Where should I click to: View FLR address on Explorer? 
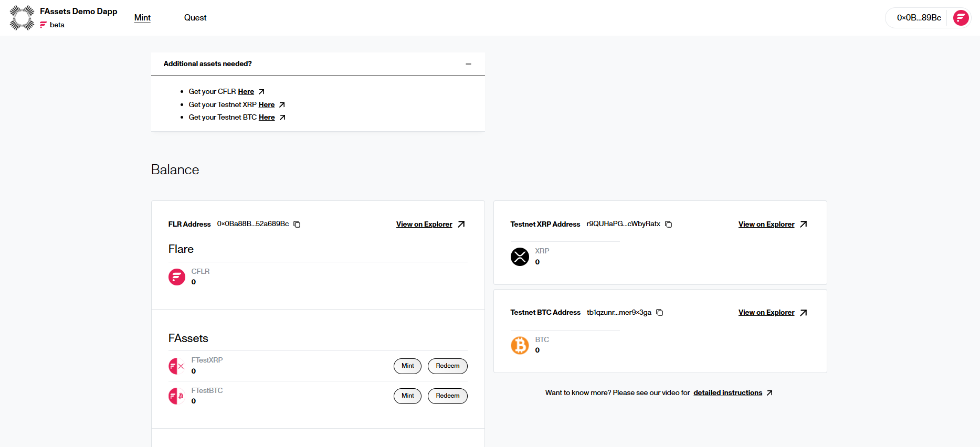(424, 225)
